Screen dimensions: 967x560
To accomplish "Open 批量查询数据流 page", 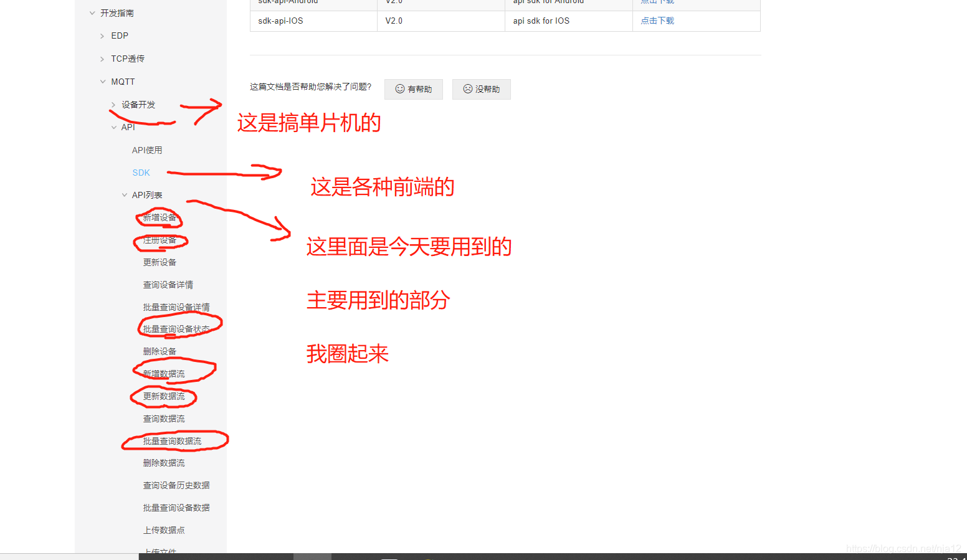I will (x=172, y=441).
